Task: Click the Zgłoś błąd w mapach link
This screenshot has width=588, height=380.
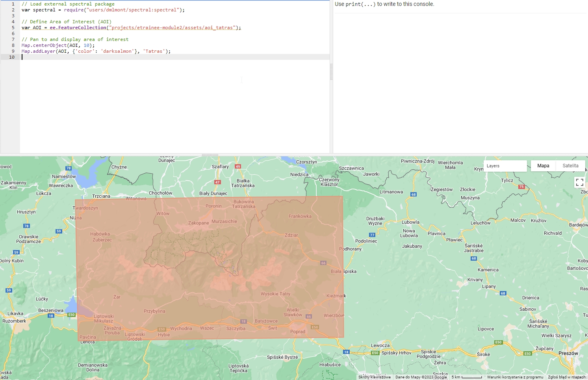Action: tap(566, 377)
